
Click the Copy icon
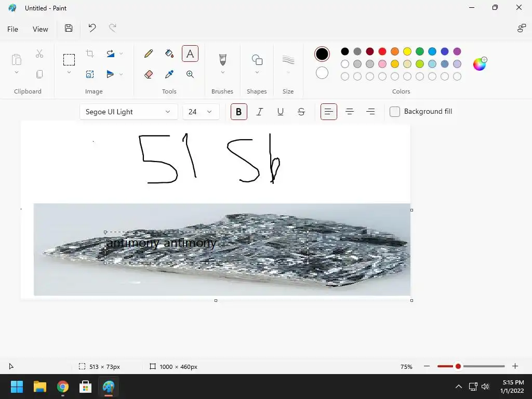(x=39, y=74)
